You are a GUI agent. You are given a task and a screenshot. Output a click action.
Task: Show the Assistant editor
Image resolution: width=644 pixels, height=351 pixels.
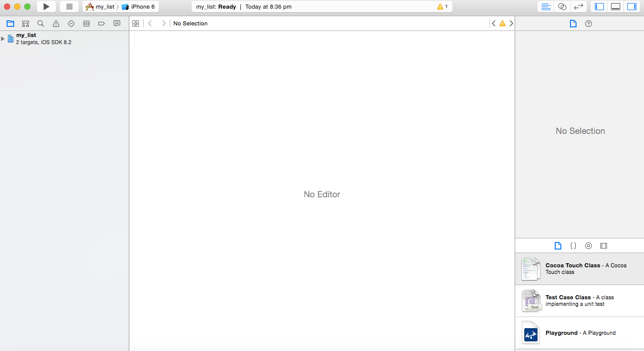pyautogui.click(x=561, y=7)
